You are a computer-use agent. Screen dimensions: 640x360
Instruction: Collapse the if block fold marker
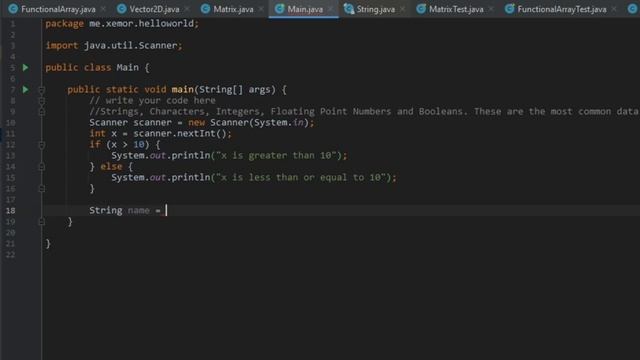(41, 145)
